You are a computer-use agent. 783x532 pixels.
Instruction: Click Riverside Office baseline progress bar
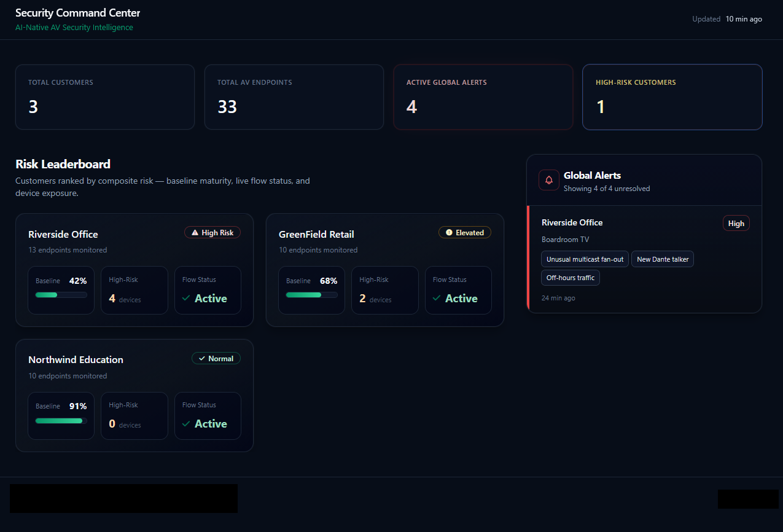61,295
